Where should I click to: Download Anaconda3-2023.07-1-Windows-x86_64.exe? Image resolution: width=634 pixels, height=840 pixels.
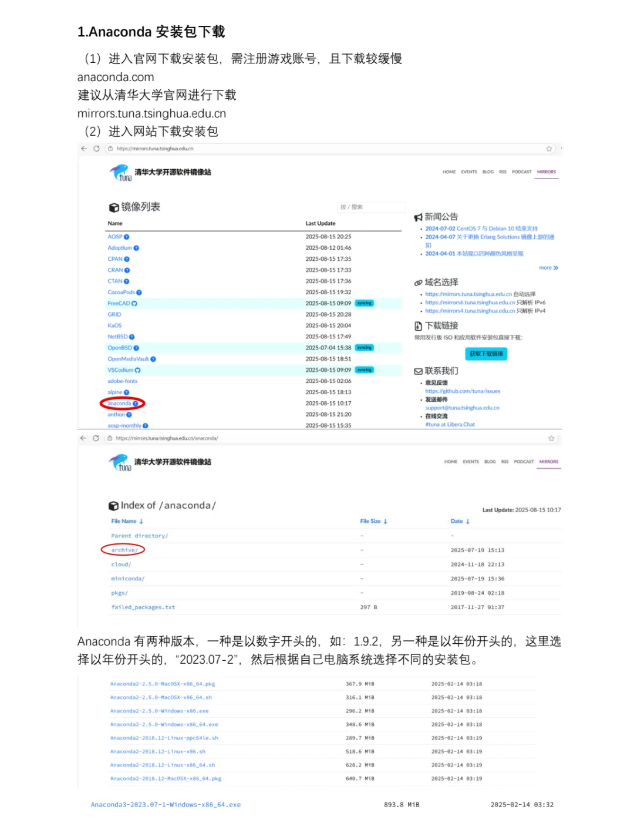[x=166, y=805]
